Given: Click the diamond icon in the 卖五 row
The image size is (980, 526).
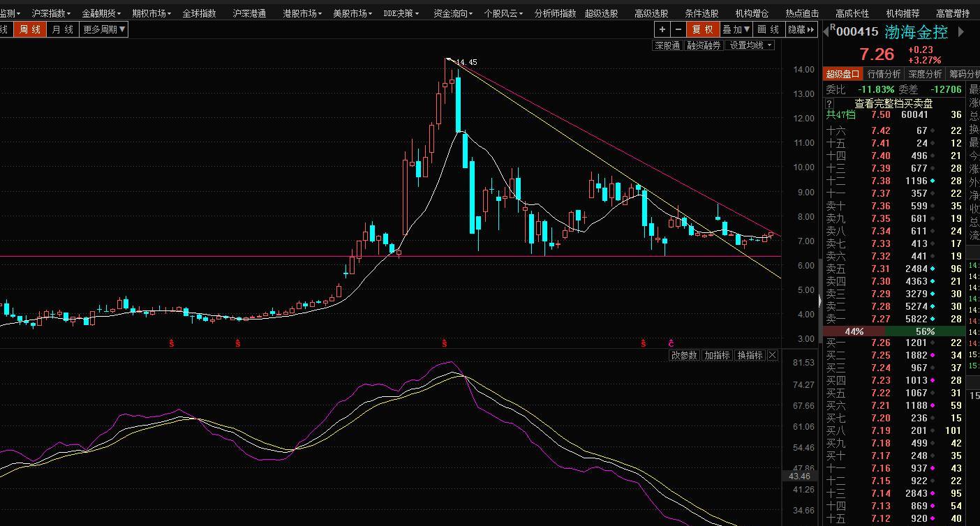Looking at the screenshot, I should pos(933,269).
